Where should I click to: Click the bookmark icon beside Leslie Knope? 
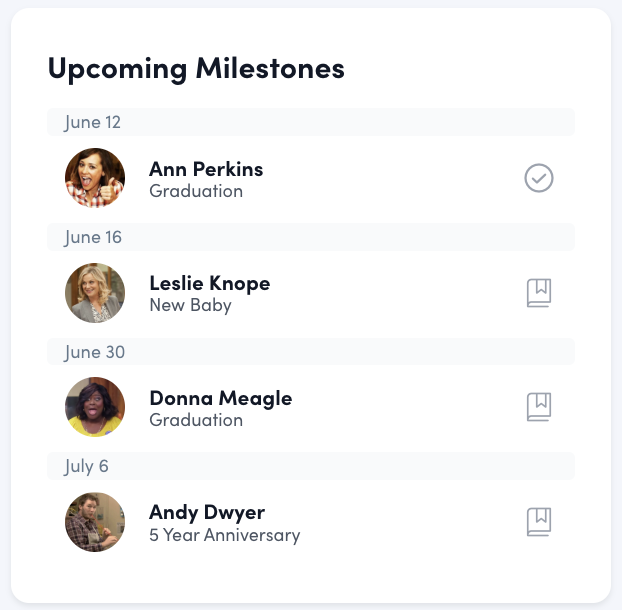(x=539, y=293)
